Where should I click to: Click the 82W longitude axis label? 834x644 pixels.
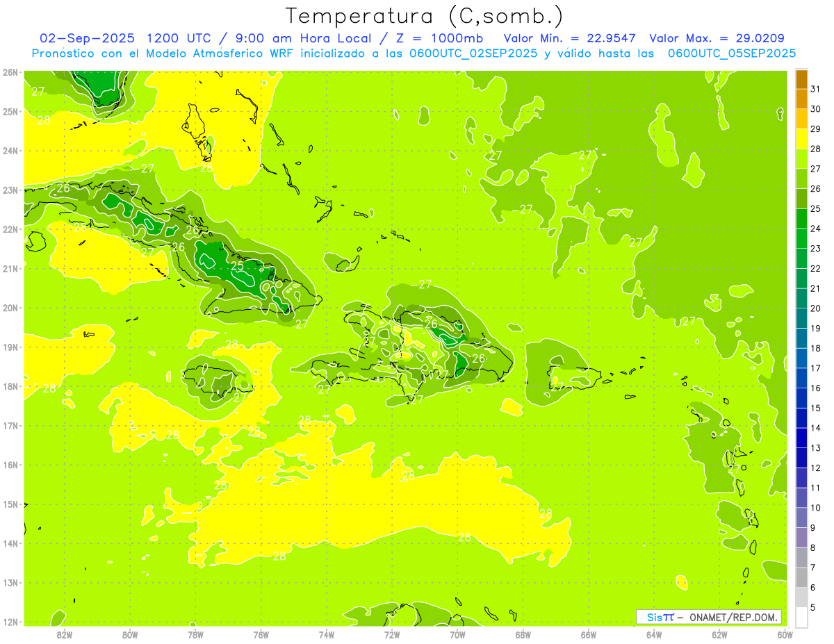(65, 635)
